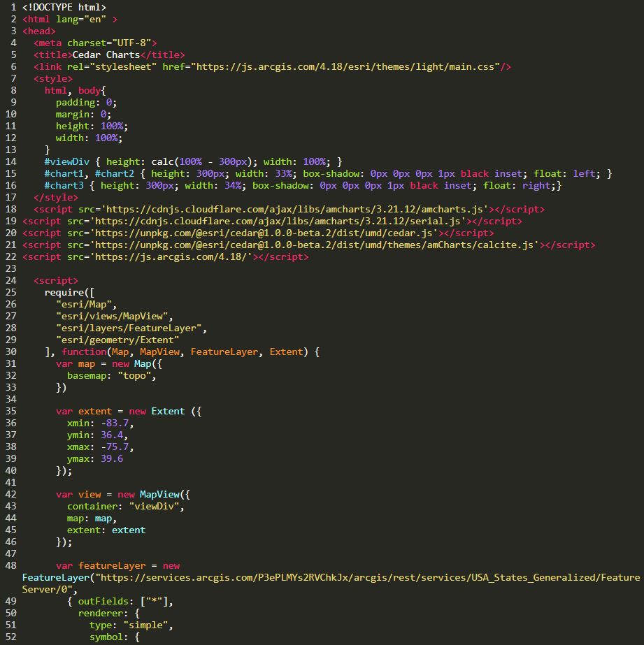Click the #viewDiv CSS selector

[67, 161]
